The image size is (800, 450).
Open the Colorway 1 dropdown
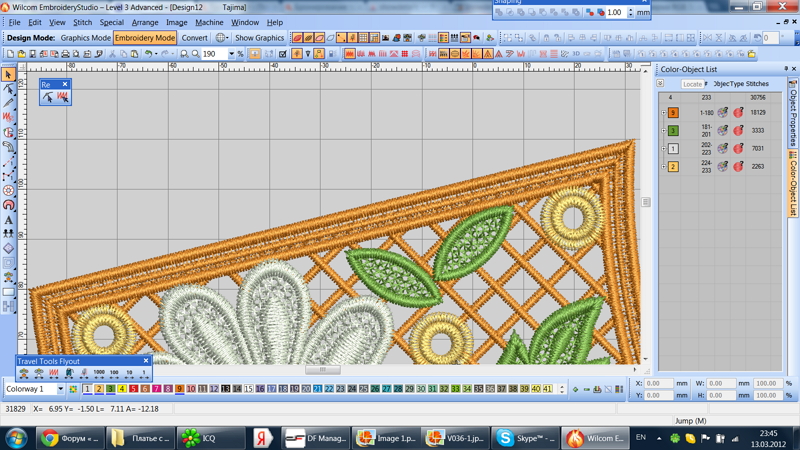60,389
